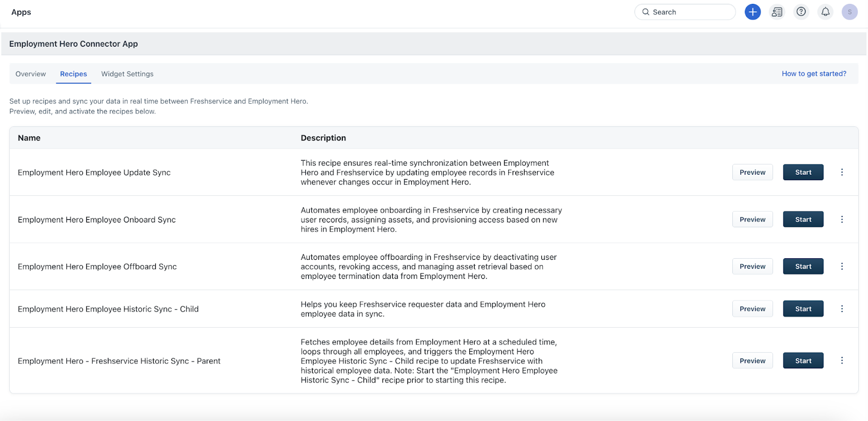The height and width of the screenshot is (421, 868).
Task: Open more options for Historic Sync - Child
Action: click(842, 309)
